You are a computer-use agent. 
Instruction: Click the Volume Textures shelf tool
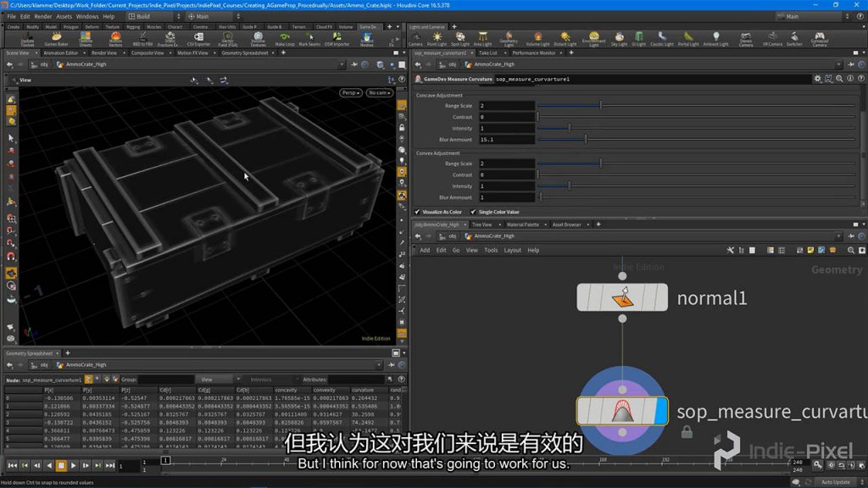coord(258,39)
